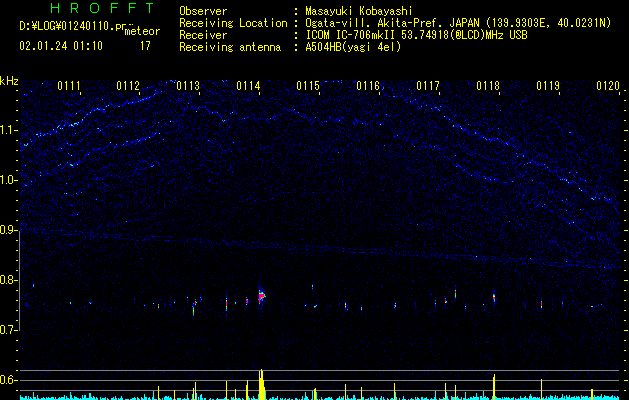The image size is (629, 400).
Task: Click the gray frequency range bar on left axis
Action: pyautogui.click(x=20, y=280)
